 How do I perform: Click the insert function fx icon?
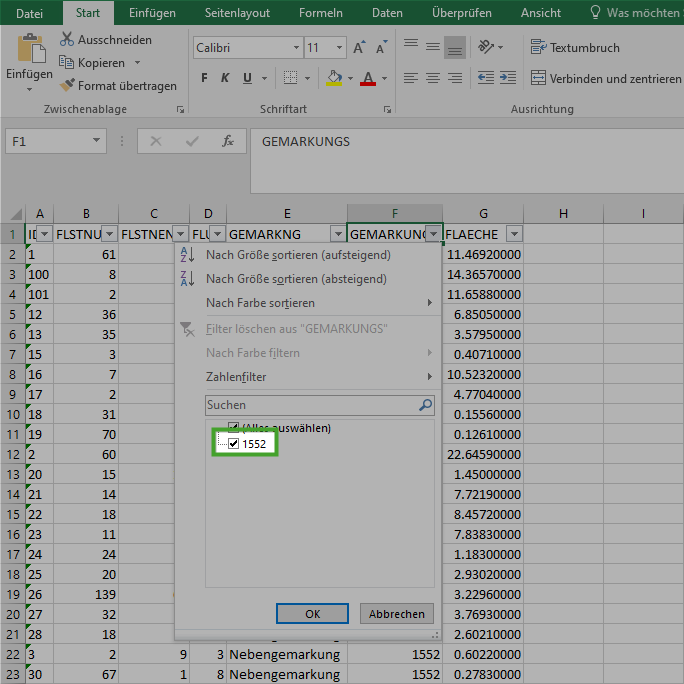tap(228, 142)
